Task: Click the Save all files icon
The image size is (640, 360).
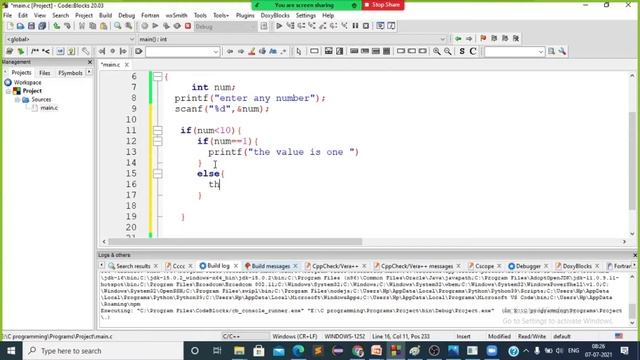Action: click(42, 26)
